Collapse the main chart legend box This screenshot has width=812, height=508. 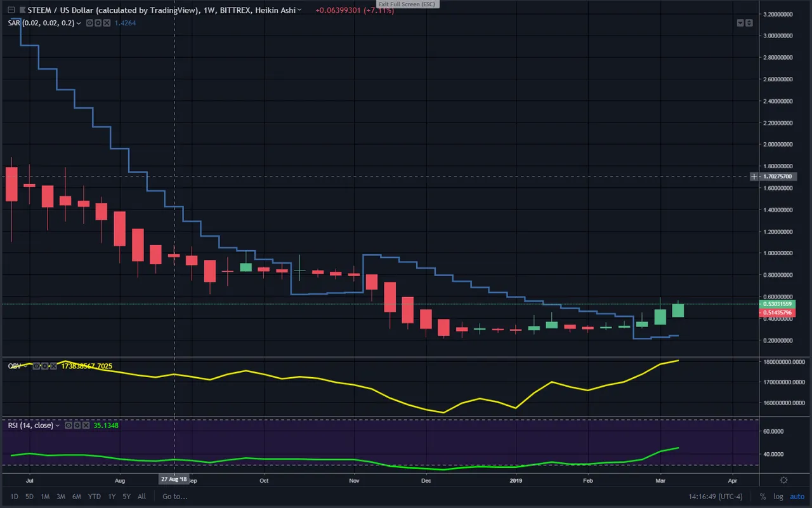pyautogui.click(x=11, y=10)
